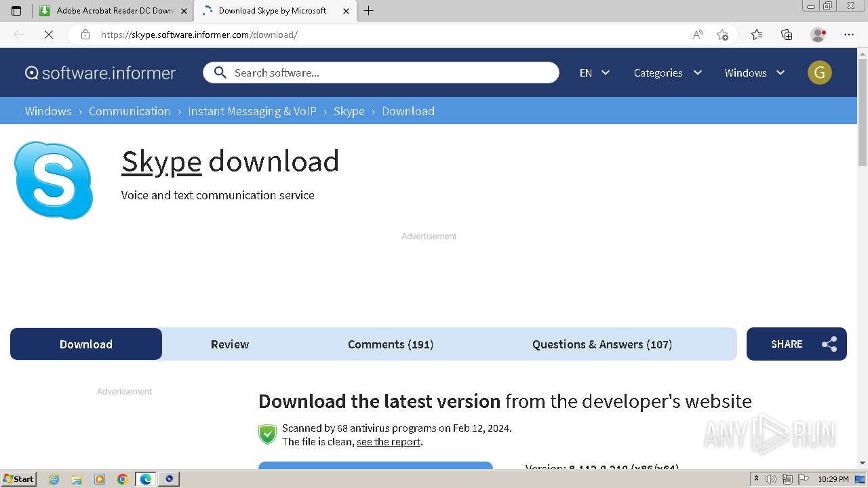Screen dimensions: 868x488
Task: Go to software.informer home logo
Action: (x=100, y=73)
